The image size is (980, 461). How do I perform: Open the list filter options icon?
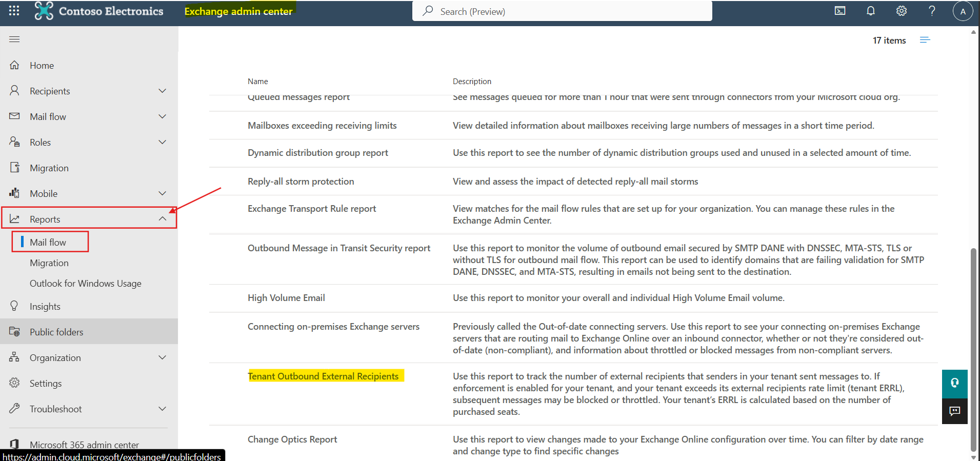(x=925, y=40)
